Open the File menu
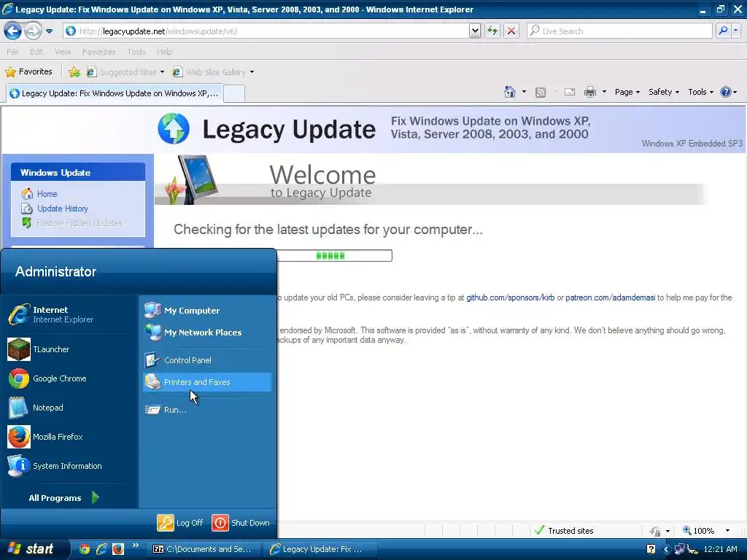This screenshot has height=560, width=747. (x=13, y=52)
